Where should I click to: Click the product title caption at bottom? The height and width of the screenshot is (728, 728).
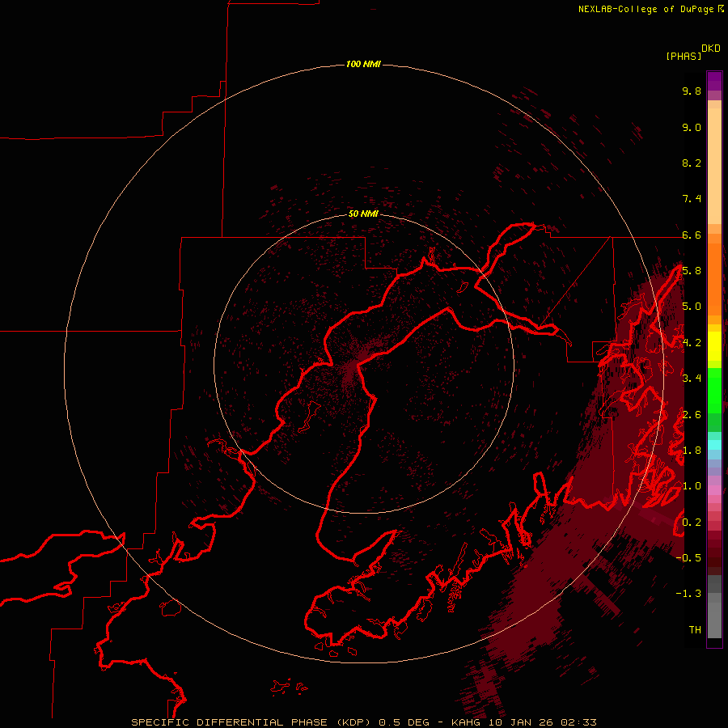point(363,722)
